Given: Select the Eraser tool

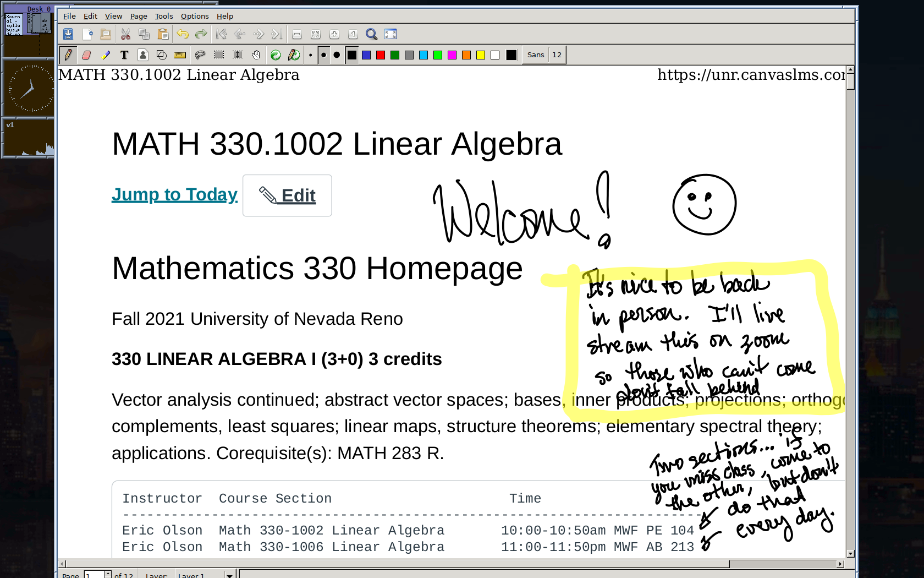Looking at the screenshot, I should pos(86,55).
